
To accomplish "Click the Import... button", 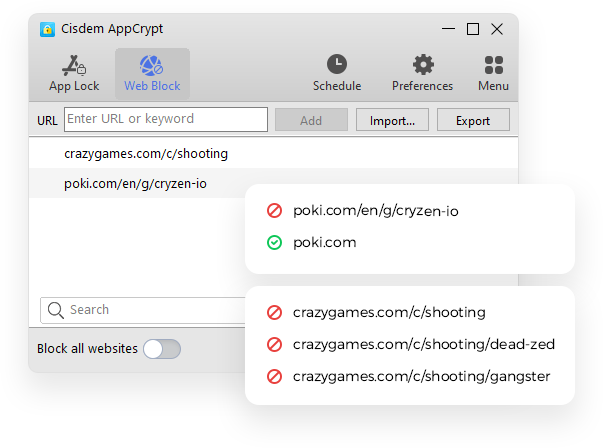I will [x=392, y=120].
